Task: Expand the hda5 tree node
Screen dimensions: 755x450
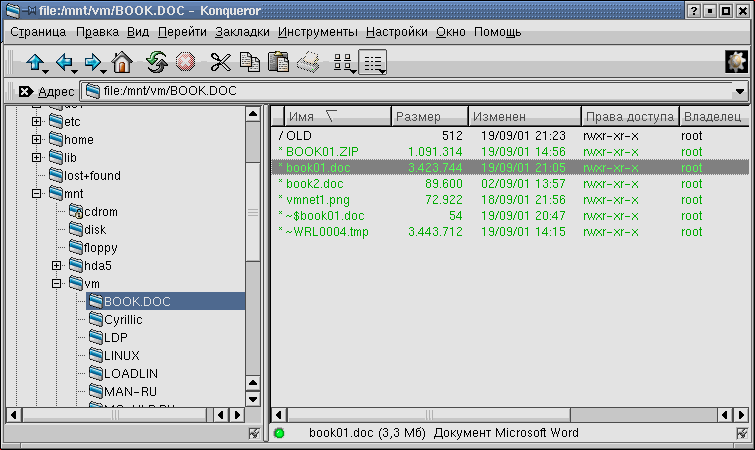Action: point(57,266)
